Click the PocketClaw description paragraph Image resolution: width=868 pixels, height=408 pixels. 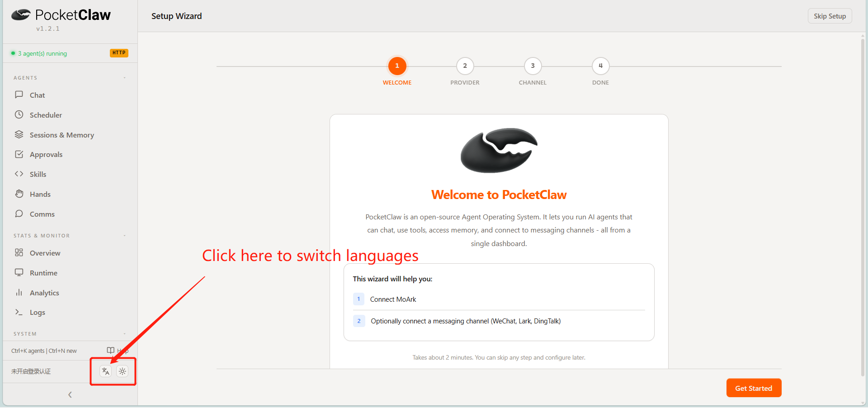coord(499,230)
